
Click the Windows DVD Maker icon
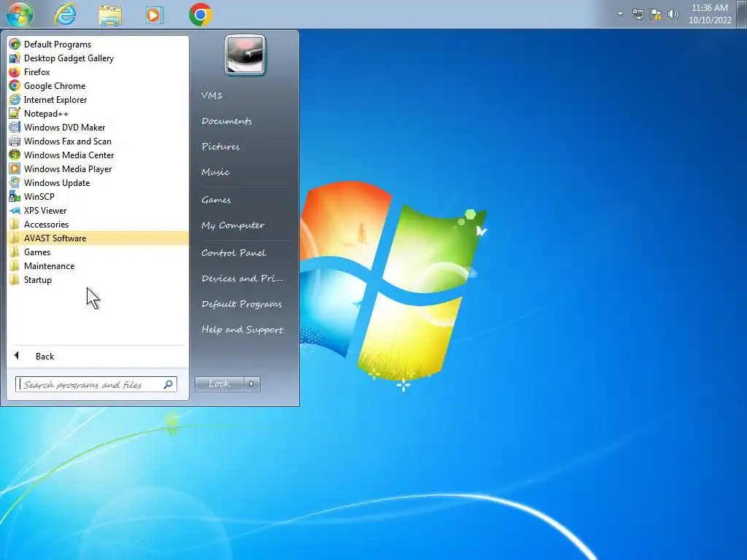[x=15, y=127]
